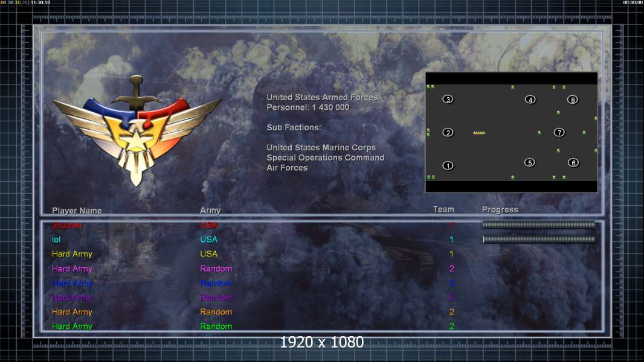Select start position 6 on the map preview

573,163
